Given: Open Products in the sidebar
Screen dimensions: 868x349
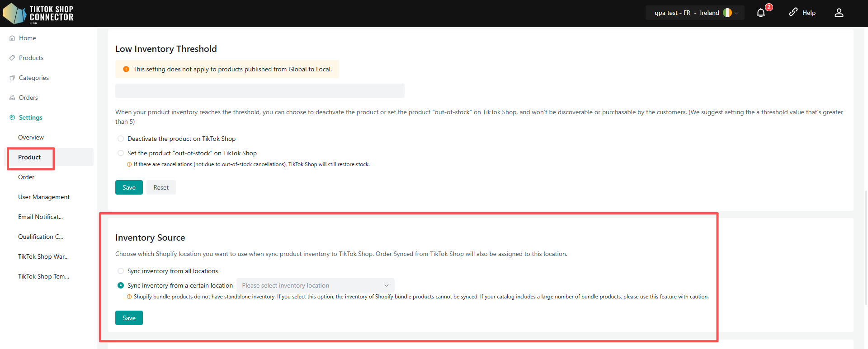Looking at the screenshot, I should 31,58.
